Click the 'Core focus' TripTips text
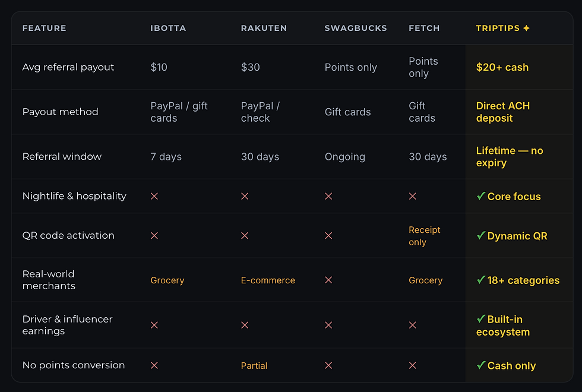582x392 pixels. click(x=514, y=197)
